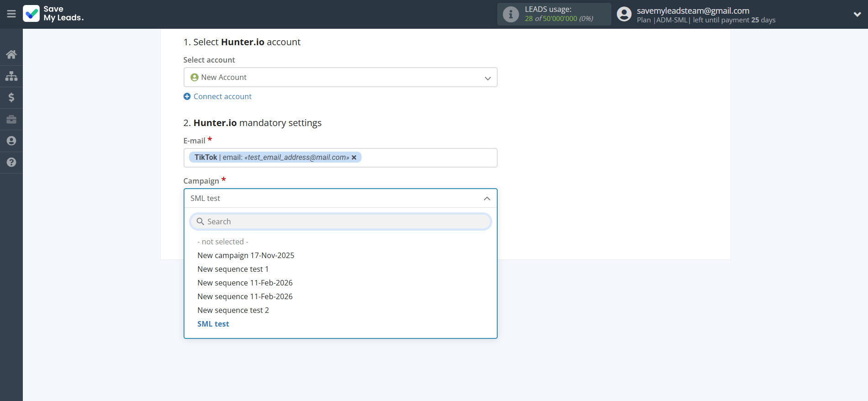
Task: Click the Connect account link
Action: [x=222, y=96]
